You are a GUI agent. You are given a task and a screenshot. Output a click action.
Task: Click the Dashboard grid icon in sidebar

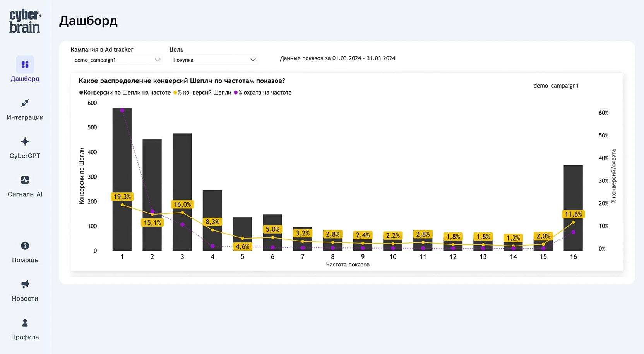[25, 64]
